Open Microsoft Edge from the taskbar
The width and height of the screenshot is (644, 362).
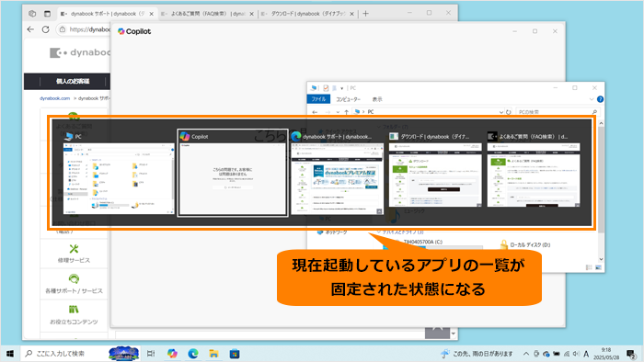pyautogui.click(x=193, y=354)
